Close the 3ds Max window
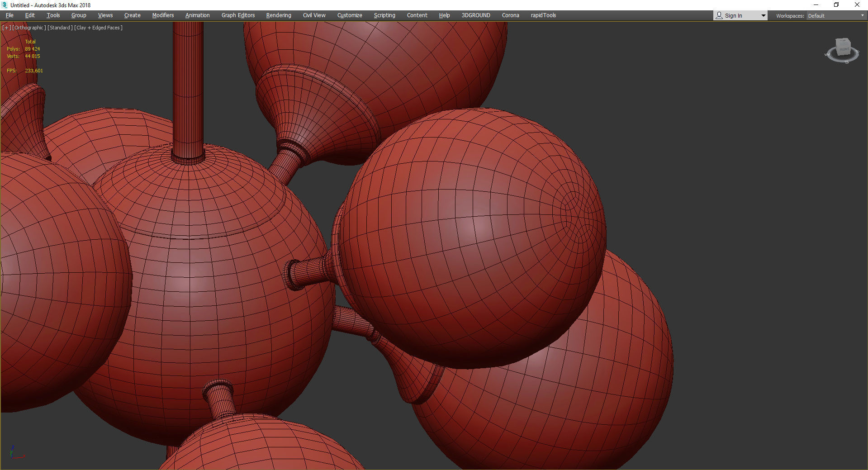This screenshot has height=470, width=868. coord(857,5)
